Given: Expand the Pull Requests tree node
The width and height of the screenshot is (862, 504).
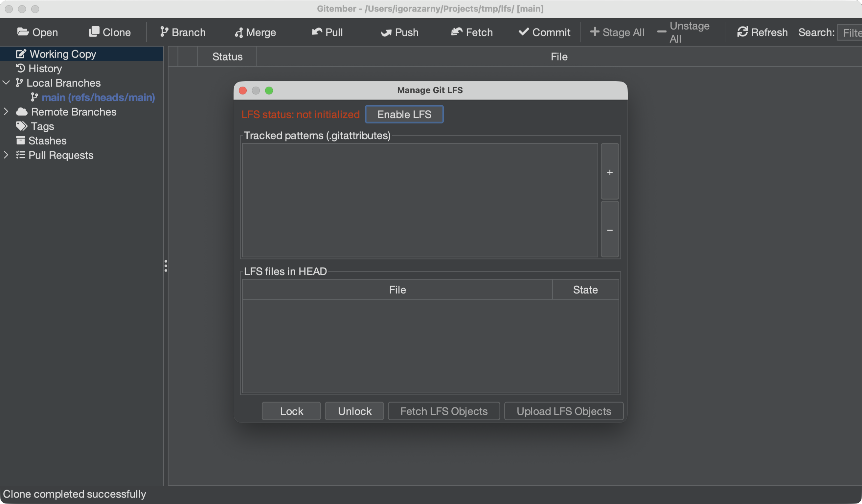Looking at the screenshot, I should click(6, 155).
